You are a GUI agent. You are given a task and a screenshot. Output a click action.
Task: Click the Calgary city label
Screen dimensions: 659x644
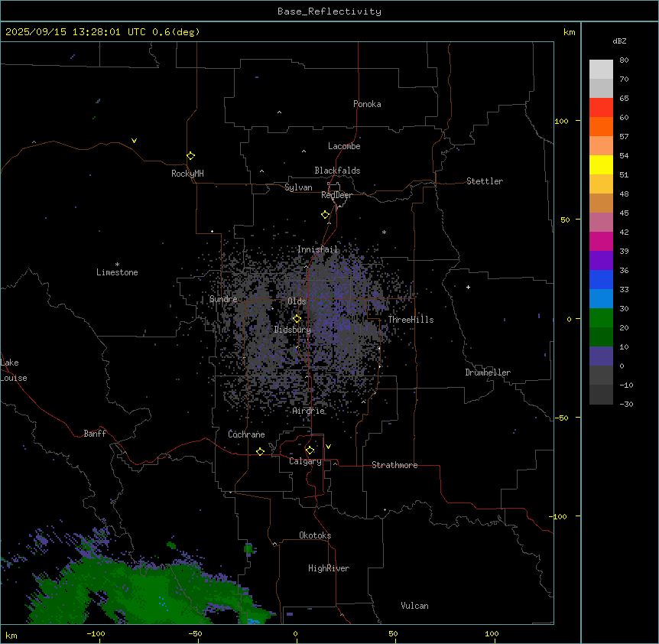click(305, 461)
